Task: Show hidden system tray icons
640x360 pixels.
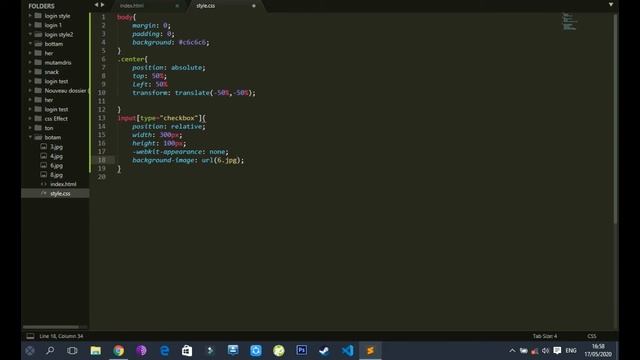Action: [512, 351]
